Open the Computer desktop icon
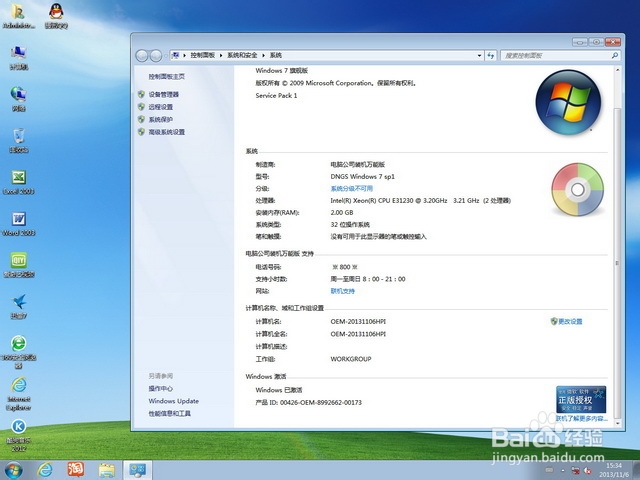Viewport: 640px width, 480px height. (18, 57)
